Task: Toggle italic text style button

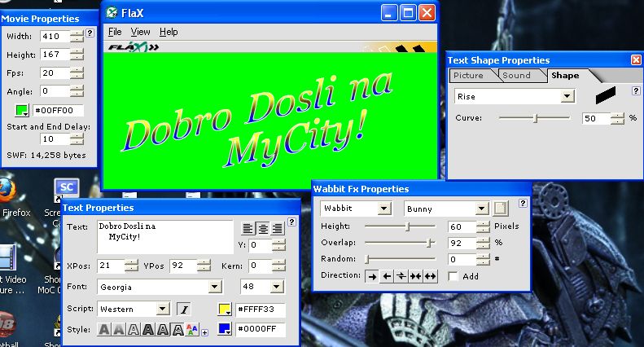Action: 183,310
